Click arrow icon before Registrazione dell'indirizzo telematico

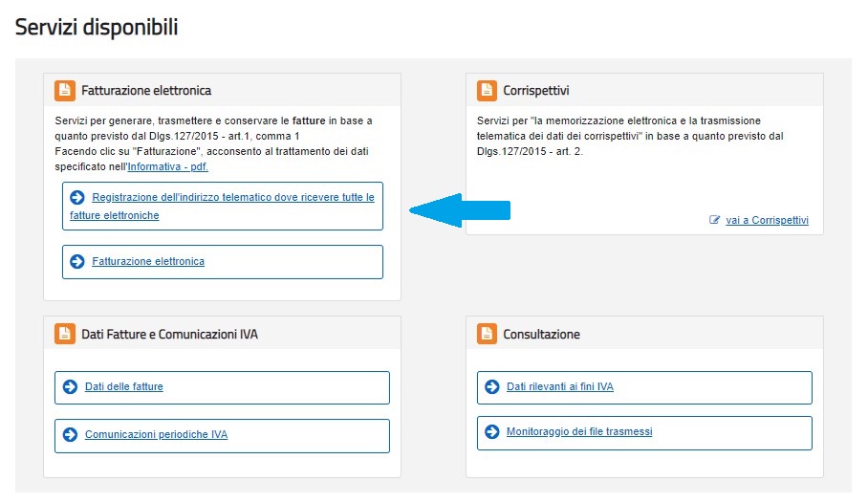pyautogui.click(x=77, y=197)
